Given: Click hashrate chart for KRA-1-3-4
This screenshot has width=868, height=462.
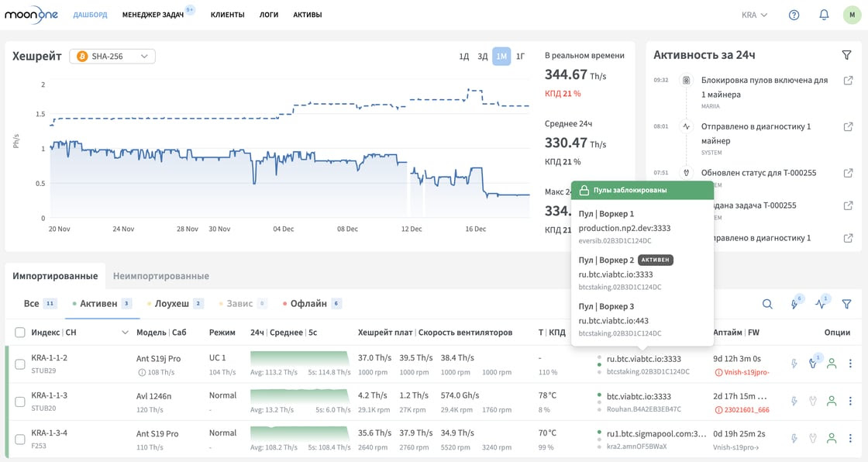Looking at the screenshot, I should click(x=299, y=434).
